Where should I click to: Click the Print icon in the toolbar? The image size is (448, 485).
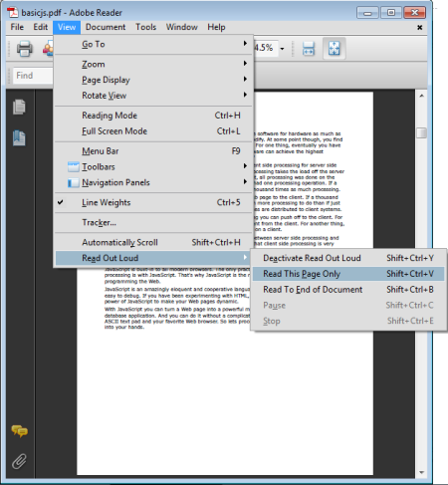pos(25,49)
